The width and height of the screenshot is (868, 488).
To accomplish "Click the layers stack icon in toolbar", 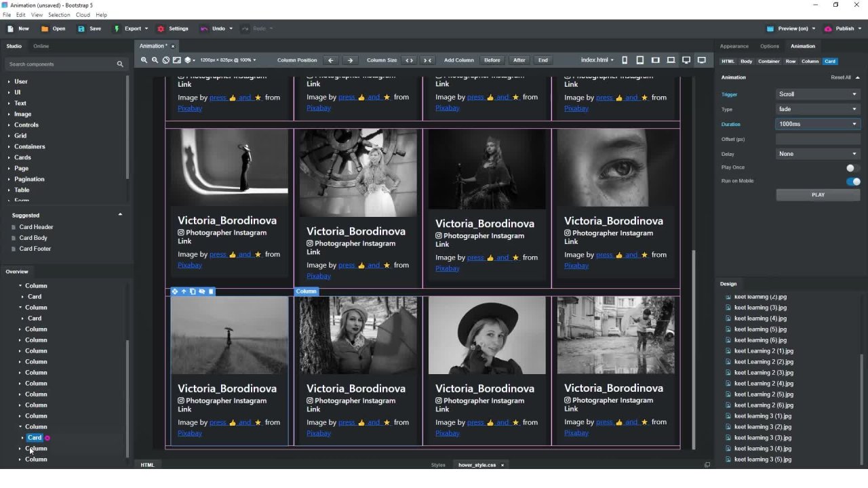I will pyautogui.click(x=188, y=60).
